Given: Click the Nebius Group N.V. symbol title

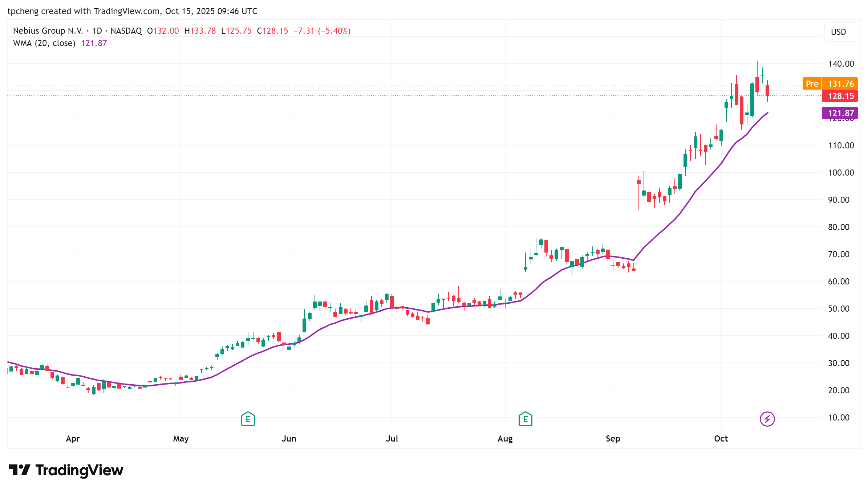Looking at the screenshot, I should (x=48, y=31).
